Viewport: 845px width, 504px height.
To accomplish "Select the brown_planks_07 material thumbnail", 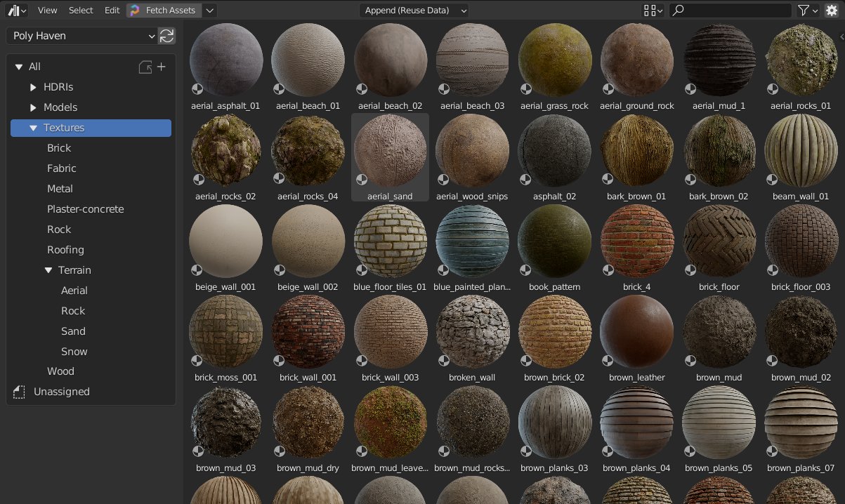I will 801,421.
